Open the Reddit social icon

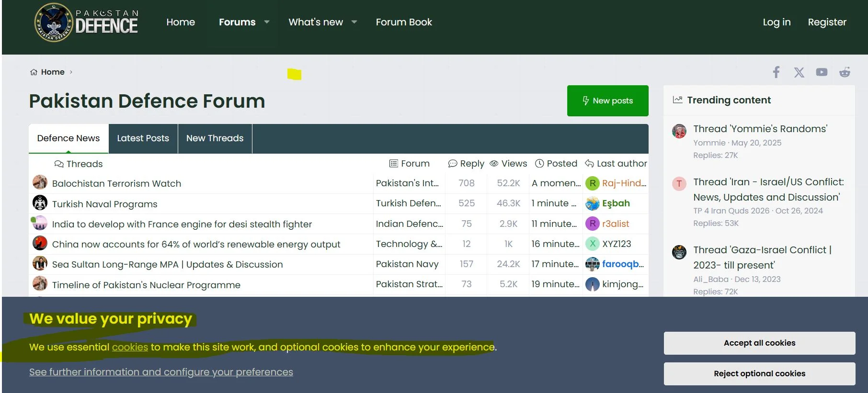tap(845, 72)
